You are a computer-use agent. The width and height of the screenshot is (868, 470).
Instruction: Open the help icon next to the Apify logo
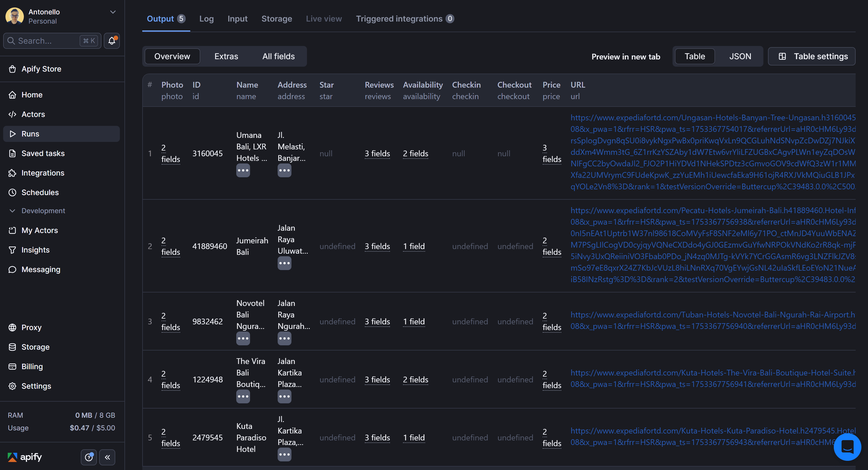click(x=89, y=457)
